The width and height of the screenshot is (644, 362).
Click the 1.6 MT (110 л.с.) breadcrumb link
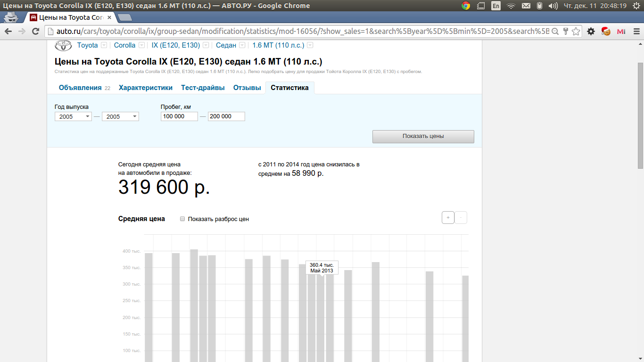pos(279,45)
